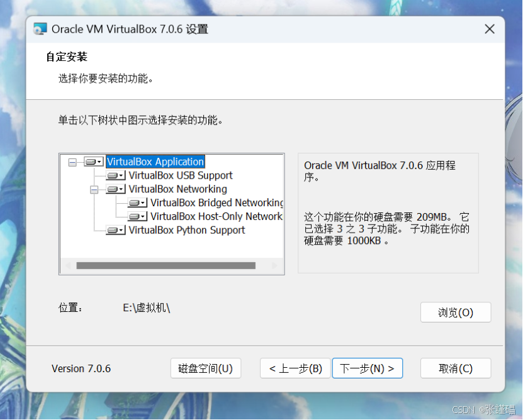Collapse the VirtualBox Application tree node
The height and width of the screenshot is (420, 523).
[x=72, y=162]
